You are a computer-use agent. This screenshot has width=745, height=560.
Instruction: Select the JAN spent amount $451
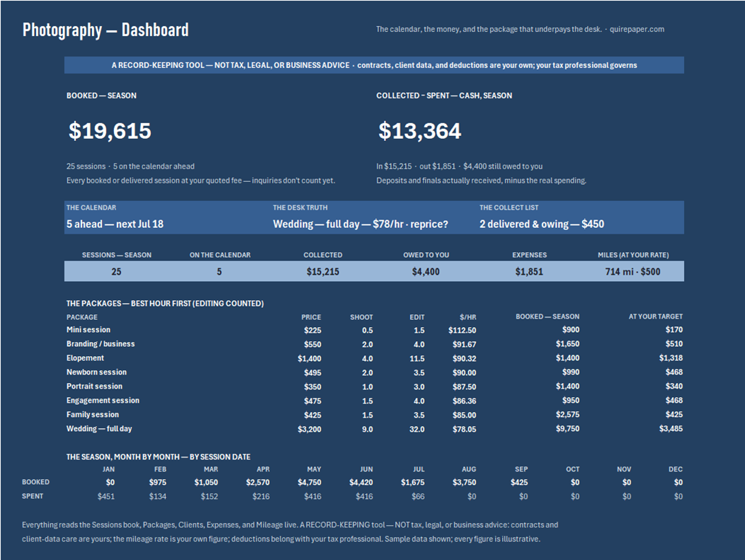(x=106, y=496)
